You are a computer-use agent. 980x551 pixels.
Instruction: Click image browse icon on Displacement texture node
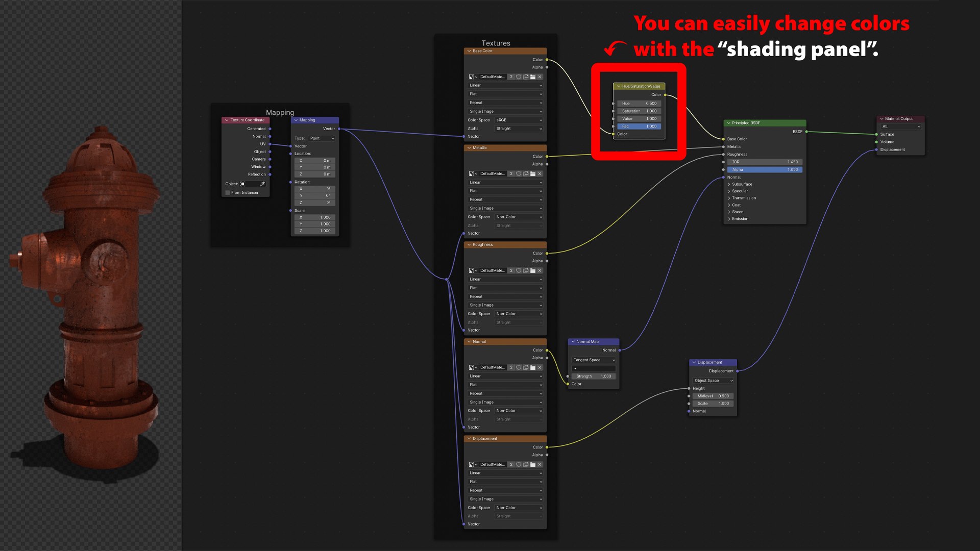click(472, 465)
